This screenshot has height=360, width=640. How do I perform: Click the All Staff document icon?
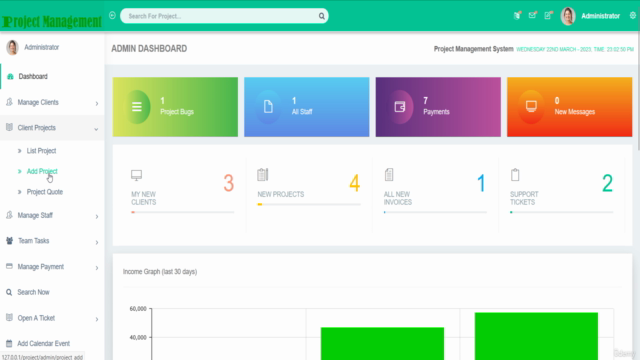coord(268,107)
